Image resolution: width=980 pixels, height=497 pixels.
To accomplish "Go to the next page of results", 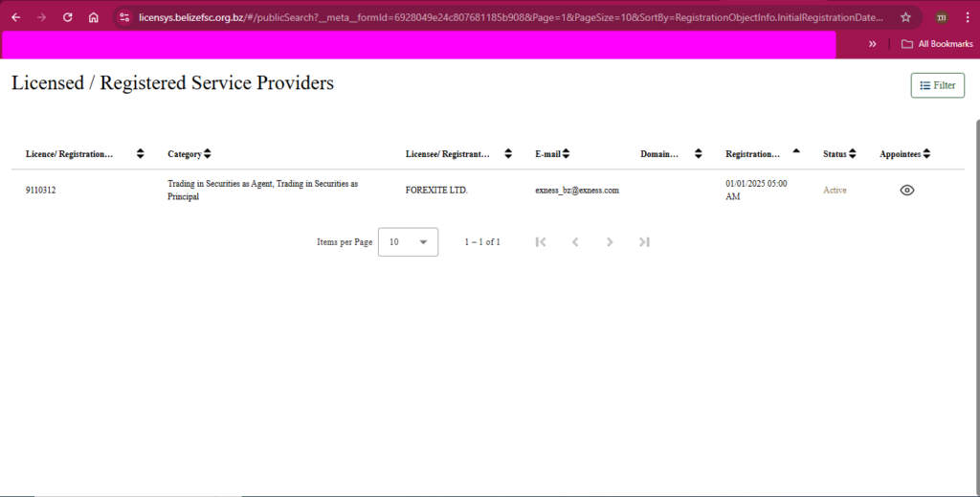I will (610, 242).
